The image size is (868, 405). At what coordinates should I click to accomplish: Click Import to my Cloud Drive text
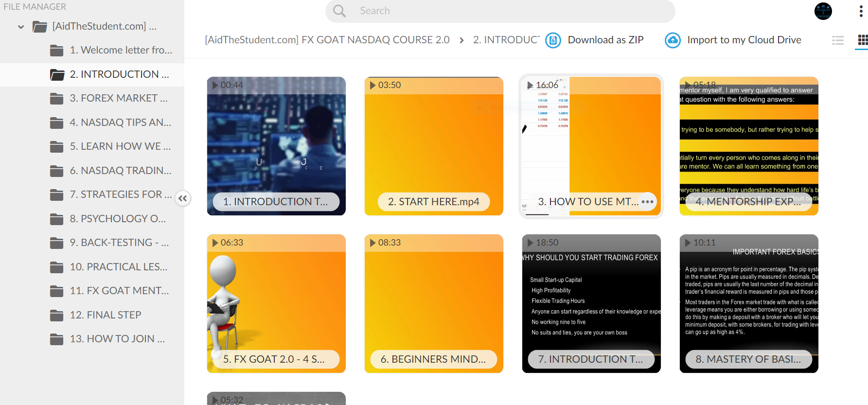[x=744, y=40]
